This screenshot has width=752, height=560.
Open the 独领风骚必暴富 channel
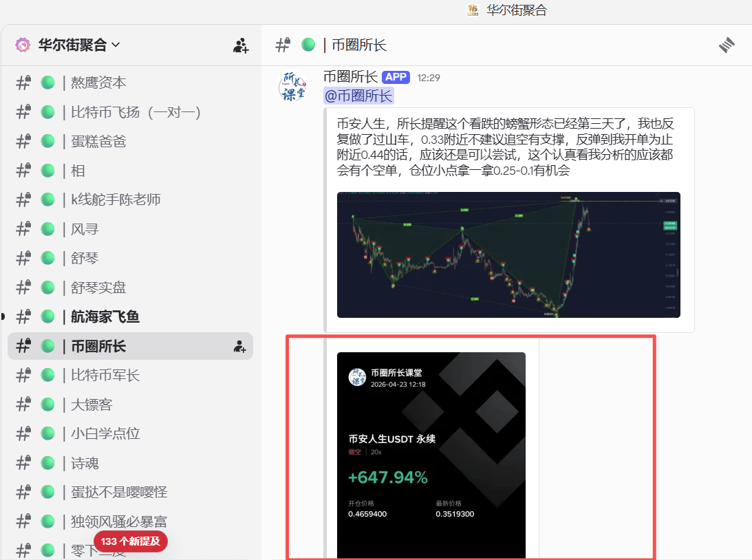[x=131, y=521]
